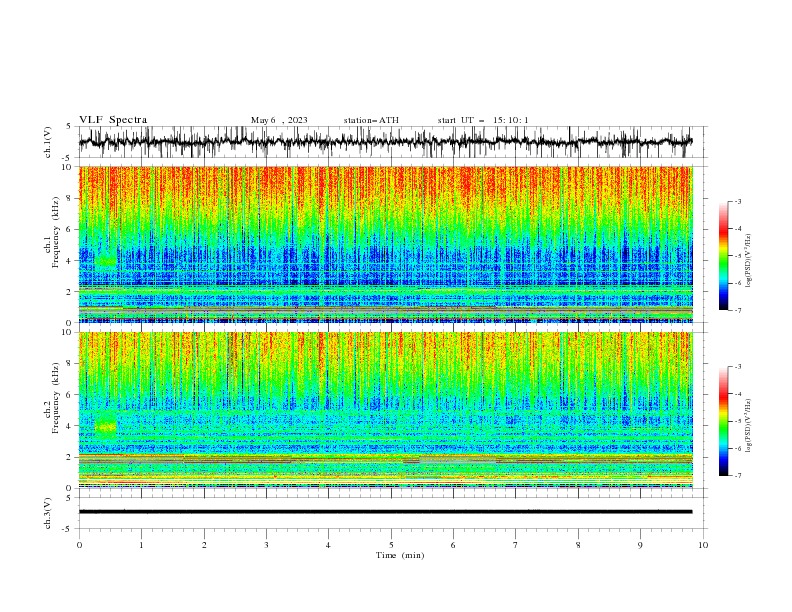Click the 'start UT = 15:10:1' label
This screenshot has width=792, height=612.
(x=483, y=120)
